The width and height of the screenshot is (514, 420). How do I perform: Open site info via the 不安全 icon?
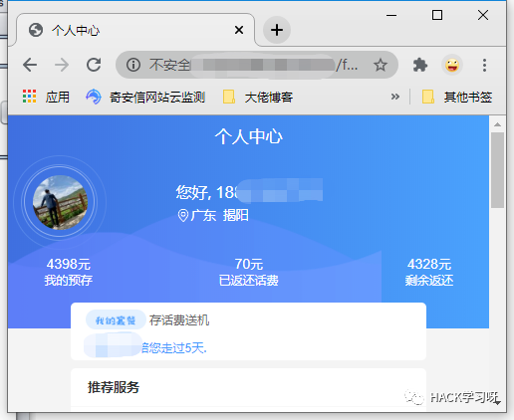pos(133,65)
